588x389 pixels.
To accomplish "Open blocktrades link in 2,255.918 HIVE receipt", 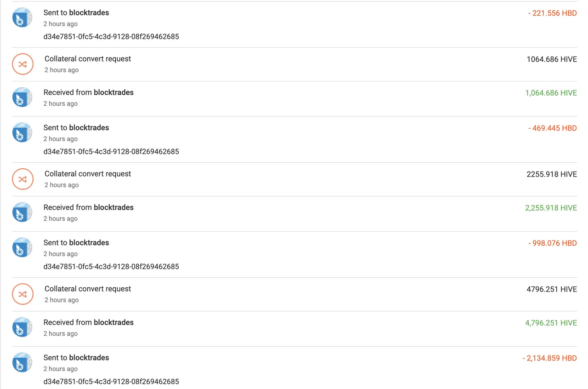I will [x=113, y=207].
